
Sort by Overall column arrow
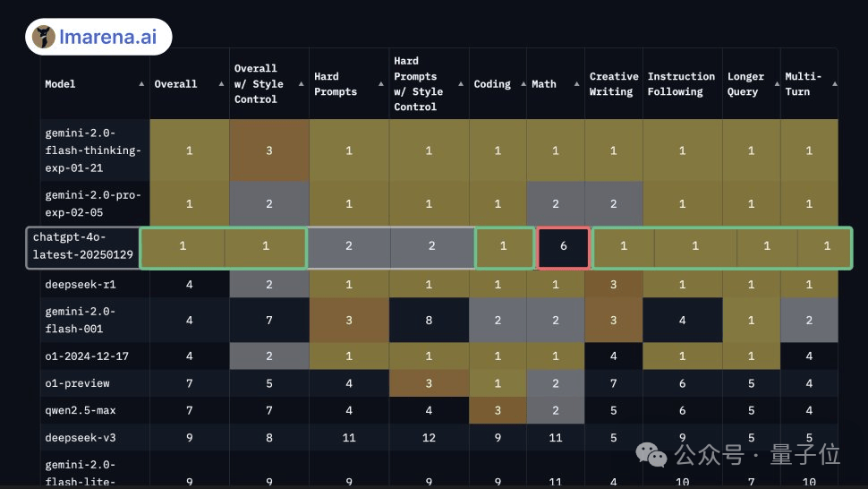[221, 83]
